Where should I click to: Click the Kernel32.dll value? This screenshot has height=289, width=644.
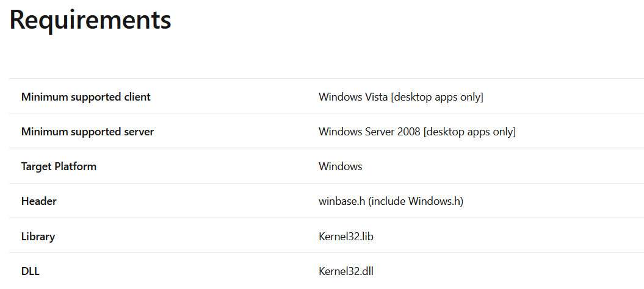click(346, 272)
